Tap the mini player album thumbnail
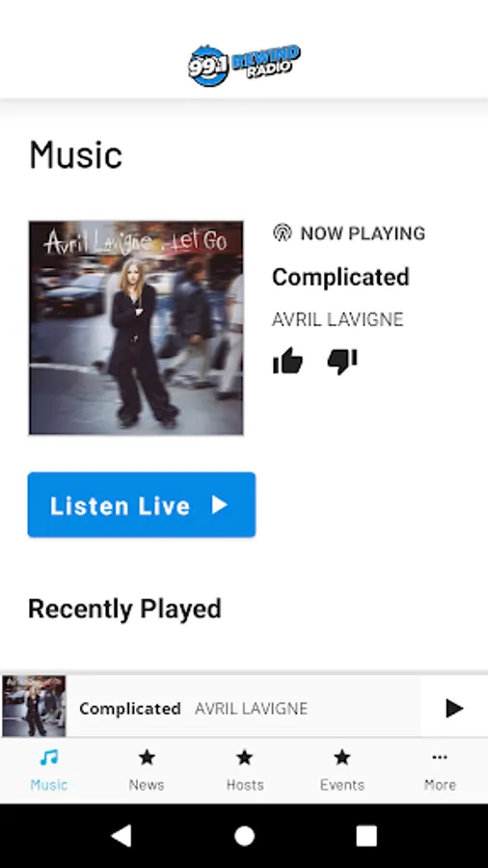The image size is (488, 868). [34, 706]
